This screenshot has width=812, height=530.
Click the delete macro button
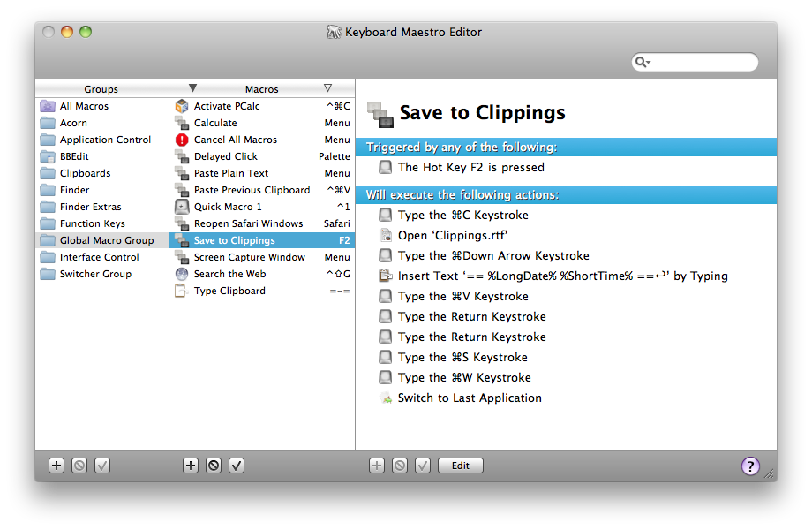tap(214, 466)
